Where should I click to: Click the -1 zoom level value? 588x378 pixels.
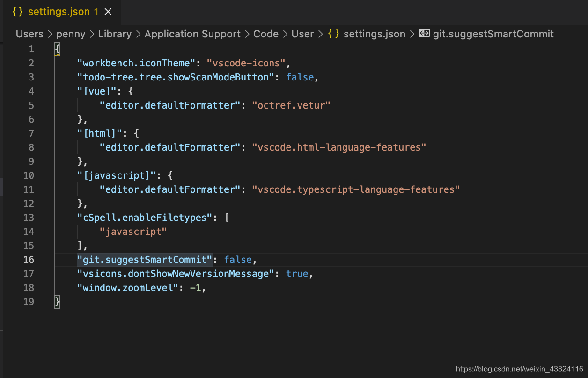(195, 288)
